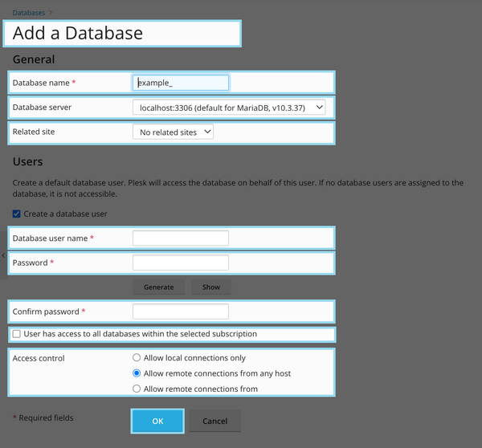Open the Databases breadcrumb link
The image size is (482, 448).
point(29,13)
